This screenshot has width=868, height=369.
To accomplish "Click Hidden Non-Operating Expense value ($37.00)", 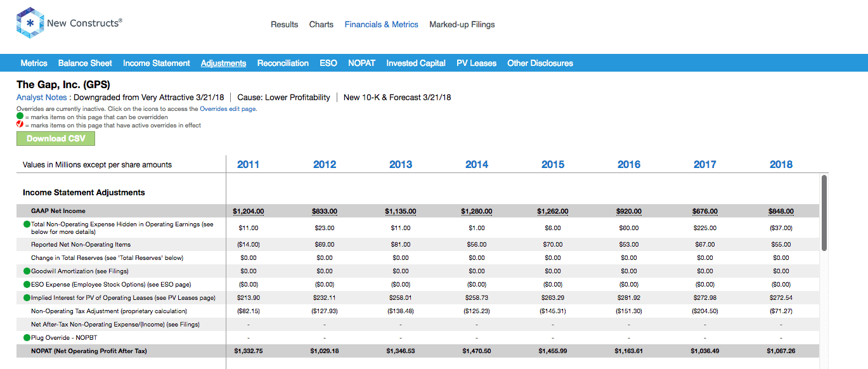I will (781, 228).
